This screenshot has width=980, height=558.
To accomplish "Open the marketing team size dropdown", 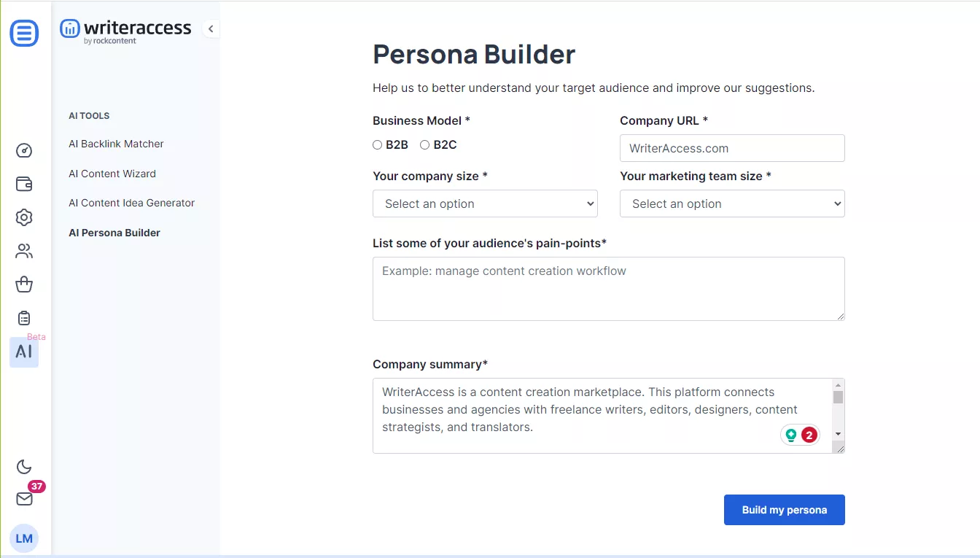I will click(732, 204).
